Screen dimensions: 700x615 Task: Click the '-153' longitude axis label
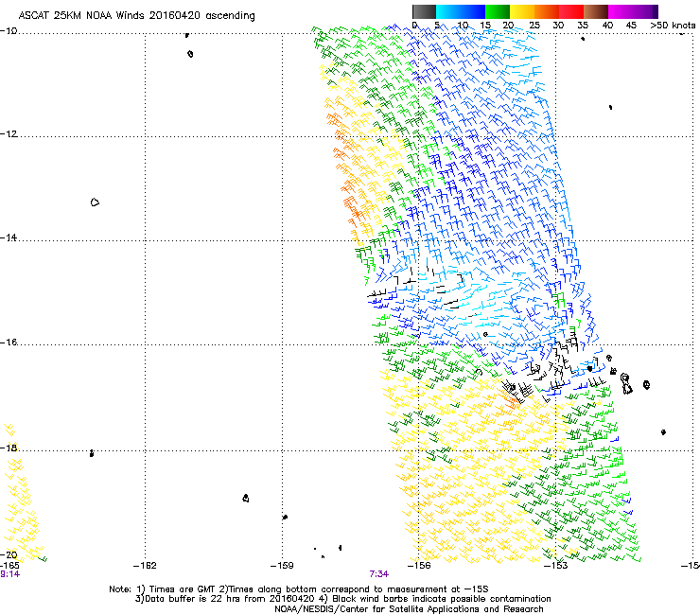pos(556,566)
